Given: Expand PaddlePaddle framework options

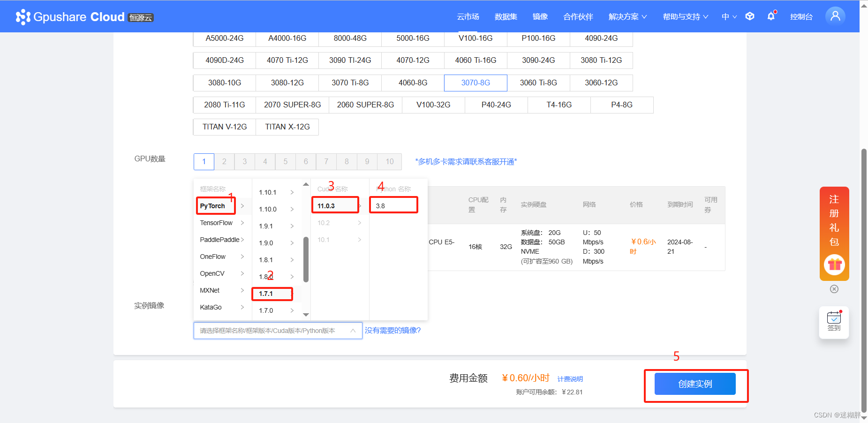Looking at the screenshot, I should pos(222,240).
